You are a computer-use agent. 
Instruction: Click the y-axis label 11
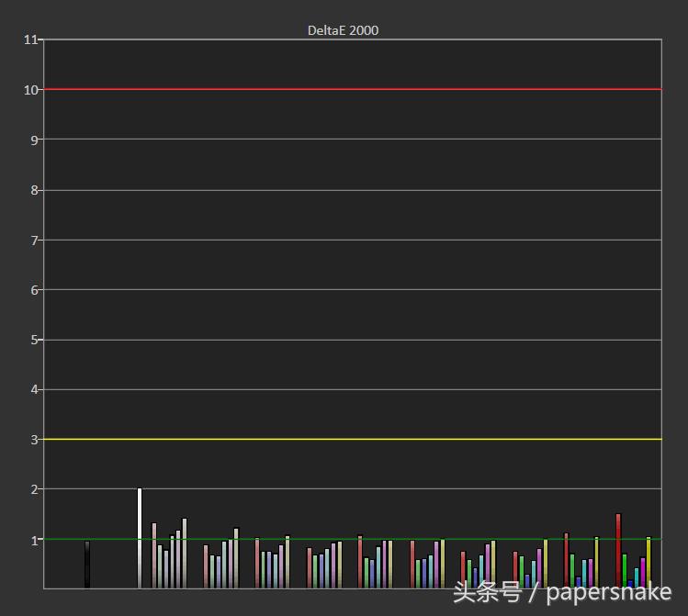(x=31, y=39)
